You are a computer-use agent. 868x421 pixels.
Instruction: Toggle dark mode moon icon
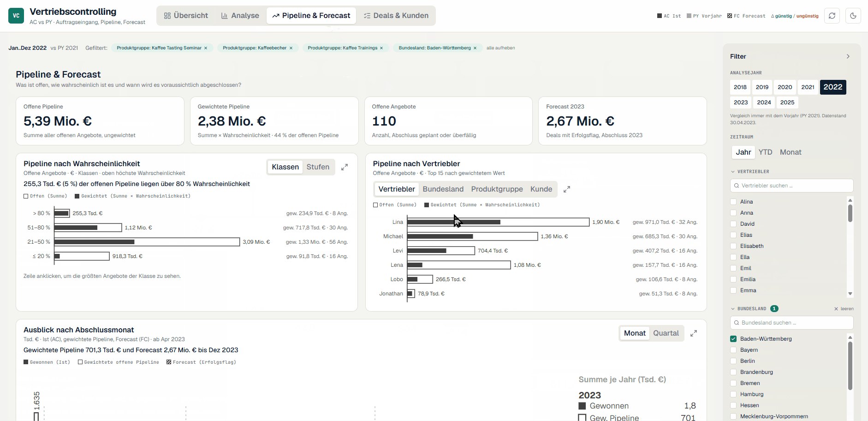(853, 16)
